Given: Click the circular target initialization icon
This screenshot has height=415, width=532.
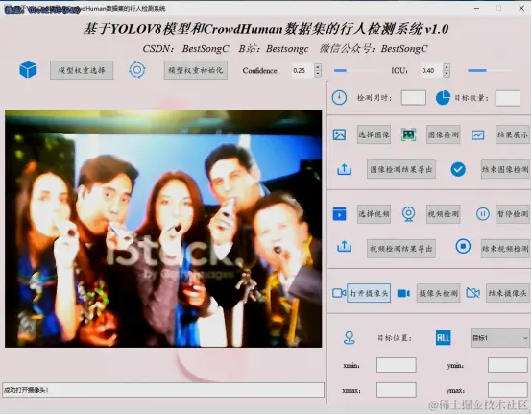Looking at the screenshot, I should pos(137,70).
